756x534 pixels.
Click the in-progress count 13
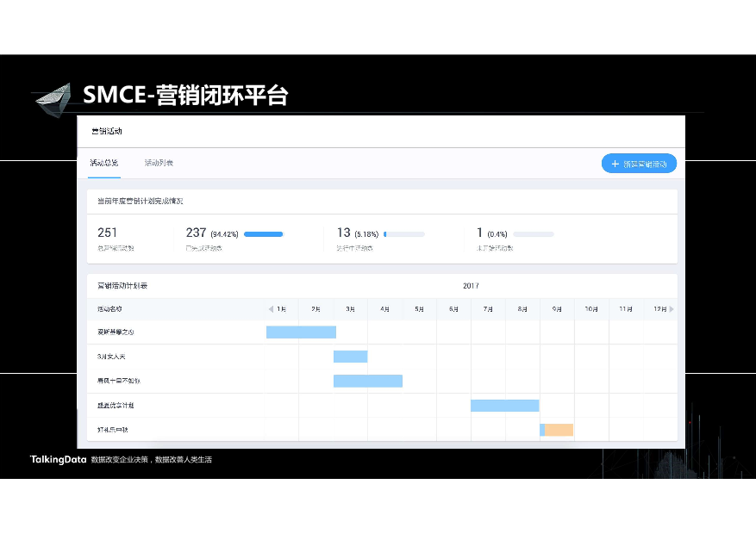pos(344,233)
